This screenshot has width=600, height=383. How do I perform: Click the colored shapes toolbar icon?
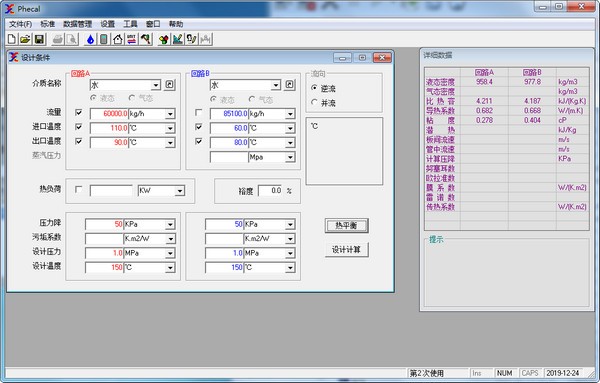[163, 39]
